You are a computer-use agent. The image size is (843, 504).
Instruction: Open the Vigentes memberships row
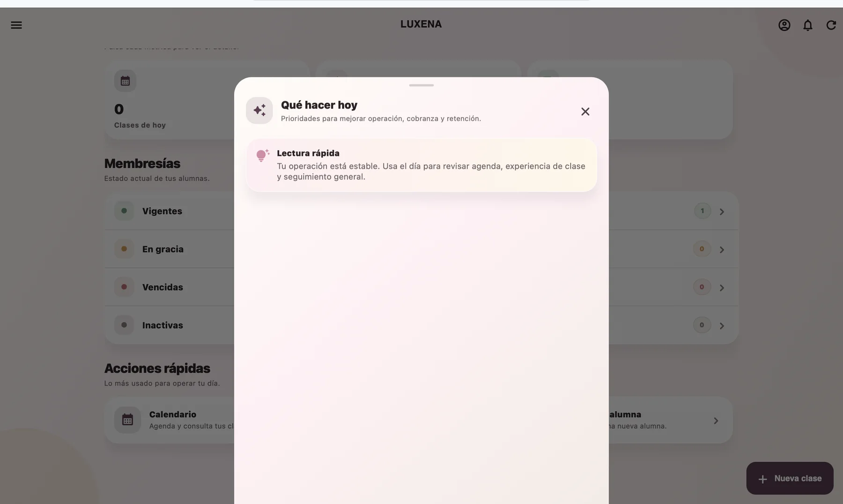coord(421,211)
